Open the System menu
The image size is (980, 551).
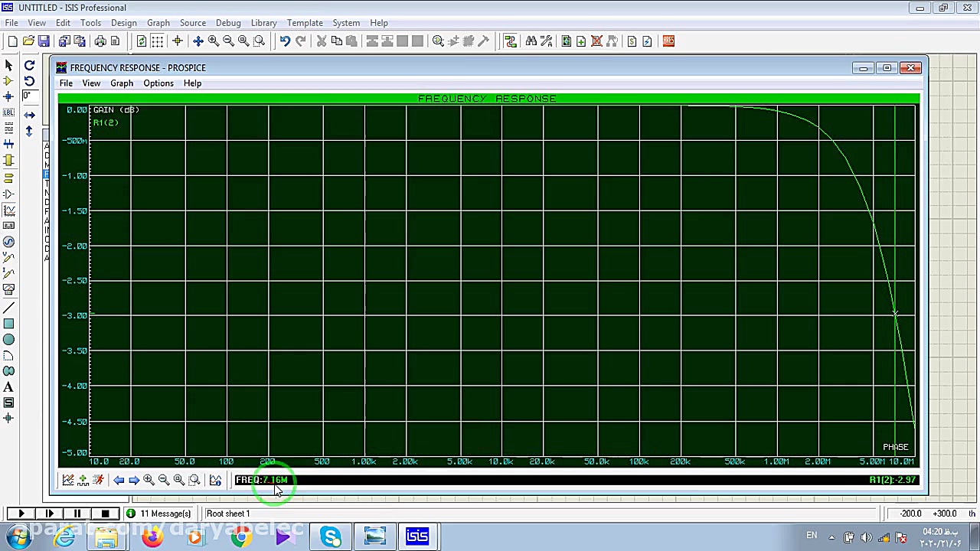[x=346, y=23]
